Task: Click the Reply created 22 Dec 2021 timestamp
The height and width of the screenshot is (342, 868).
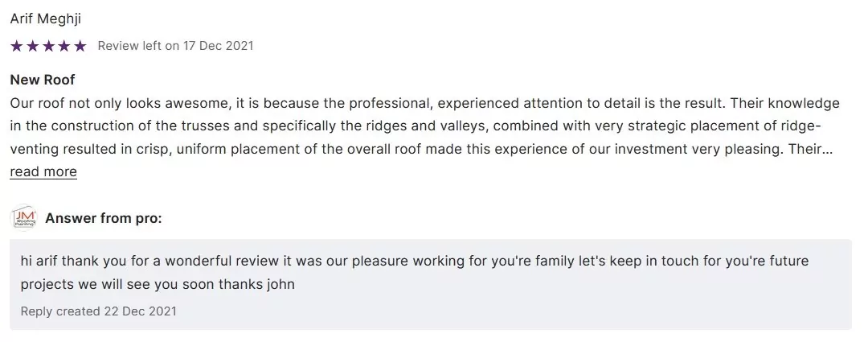Action: click(x=99, y=311)
